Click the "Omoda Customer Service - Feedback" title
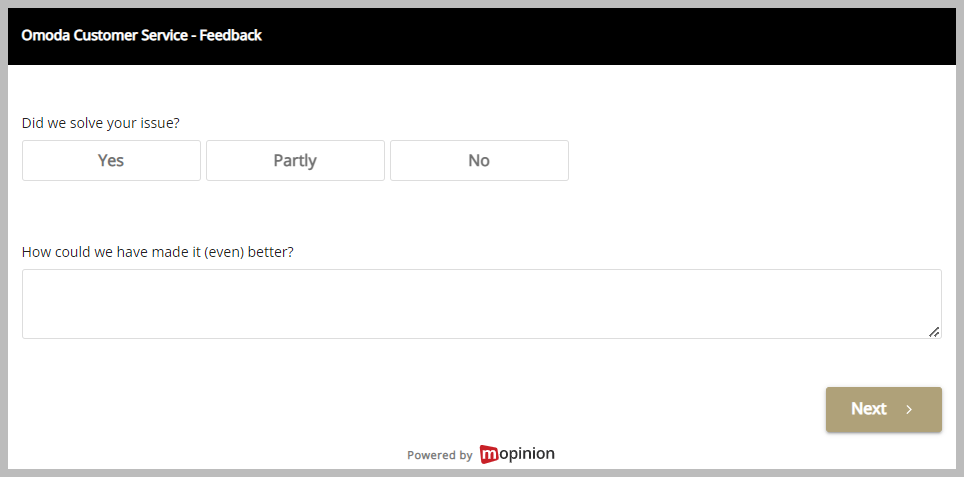964x477 pixels. [x=141, y=35]
